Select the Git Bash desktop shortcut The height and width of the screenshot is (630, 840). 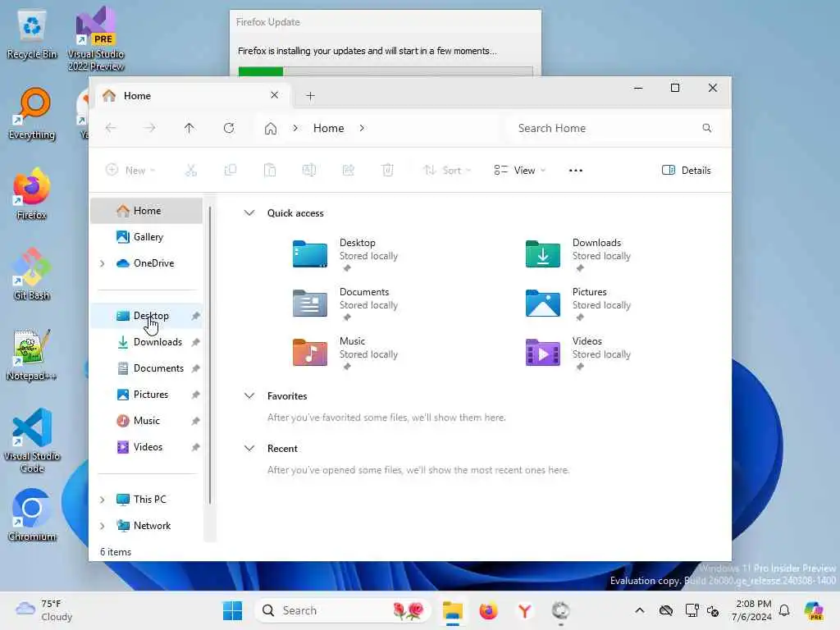pos(32,274)
